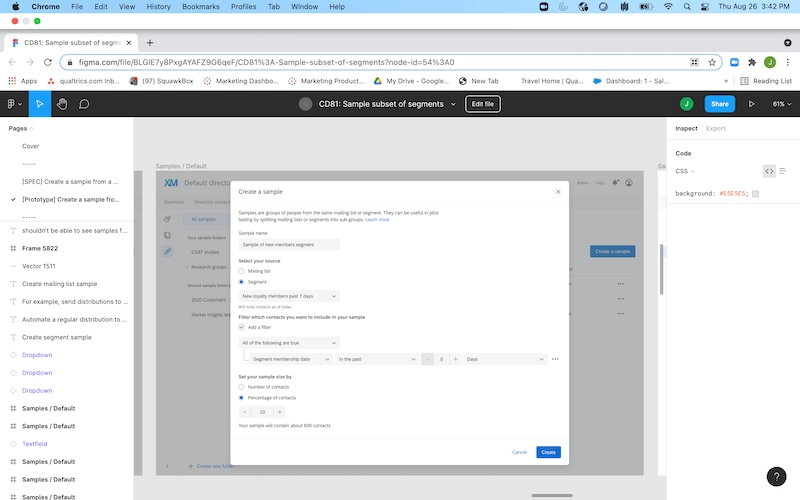Select the Move tool in Figma toolbar
The width and height of the screenshot is (800, 500).
[x=39, y=104]
